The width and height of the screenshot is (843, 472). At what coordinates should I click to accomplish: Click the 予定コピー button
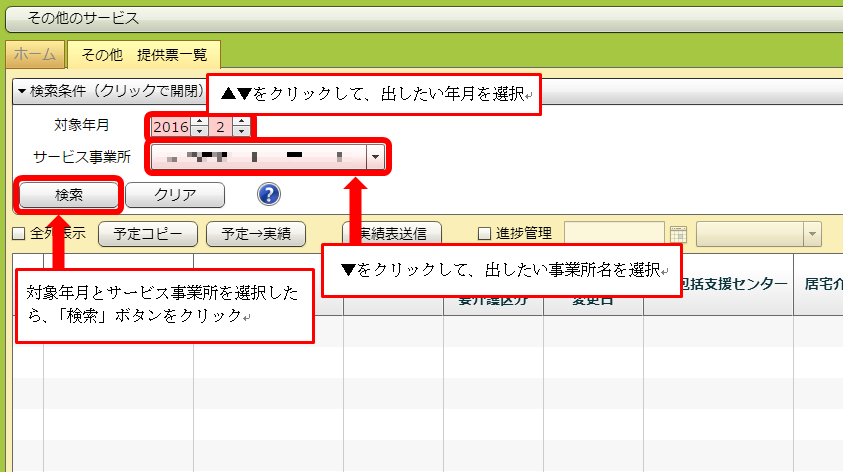(x=148, y=234)
